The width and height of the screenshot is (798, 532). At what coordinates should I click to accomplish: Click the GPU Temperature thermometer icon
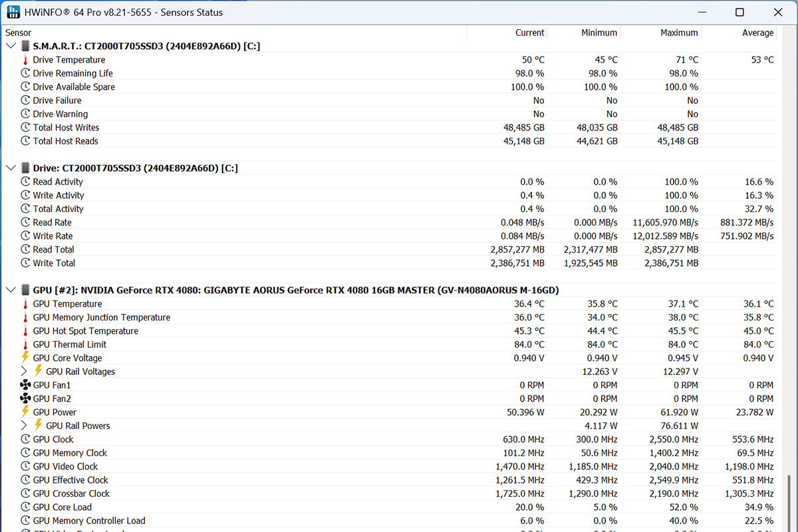point(26,304)
